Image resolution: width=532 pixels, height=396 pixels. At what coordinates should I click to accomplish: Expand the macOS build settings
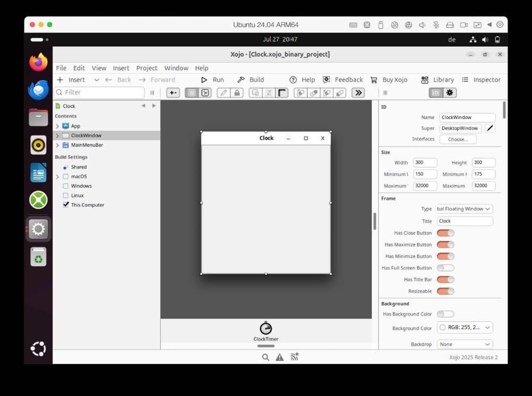point(57,176)
